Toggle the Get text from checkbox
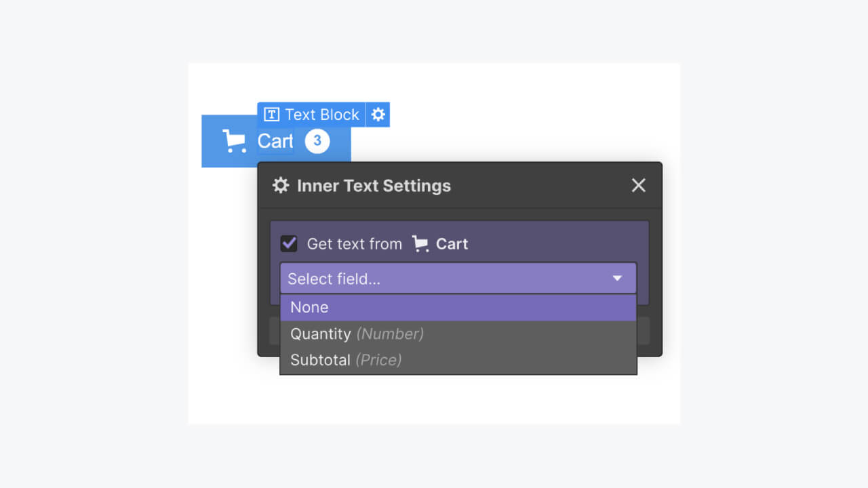This screenshot has width=868, height=488. tap(289, 244)
